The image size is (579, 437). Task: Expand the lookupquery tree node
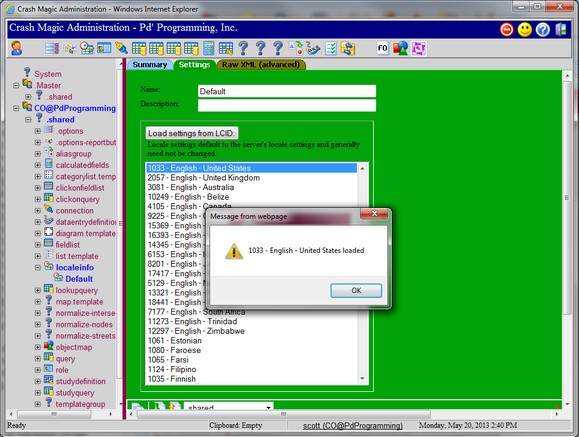pyautogui.click(x=38, y=290)
